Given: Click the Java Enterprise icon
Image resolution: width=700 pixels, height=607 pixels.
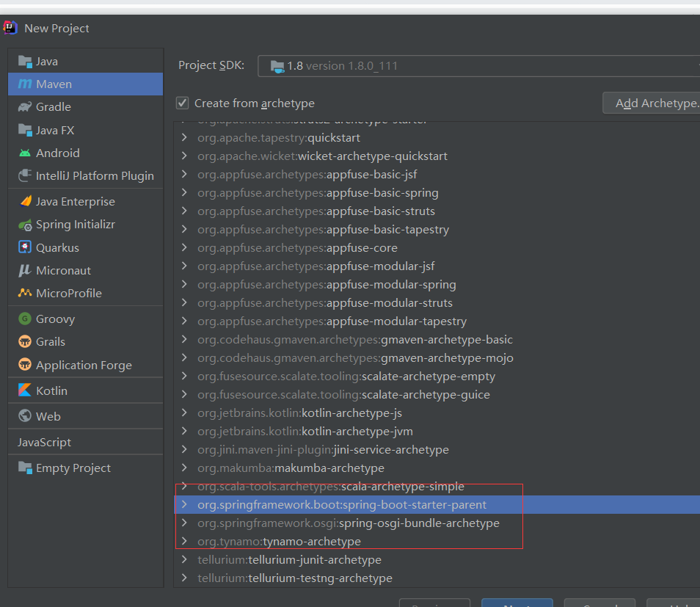Looking at the screenshot, I should [26, 201].
